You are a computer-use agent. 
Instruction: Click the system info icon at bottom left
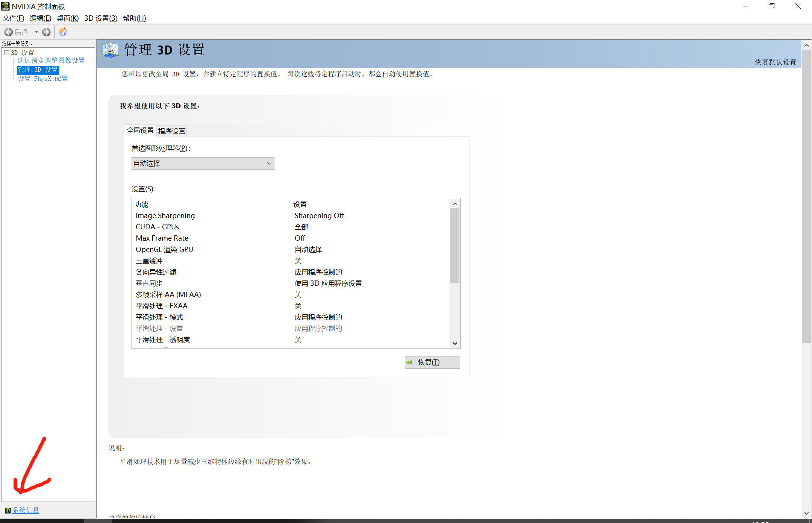[8, 510]
